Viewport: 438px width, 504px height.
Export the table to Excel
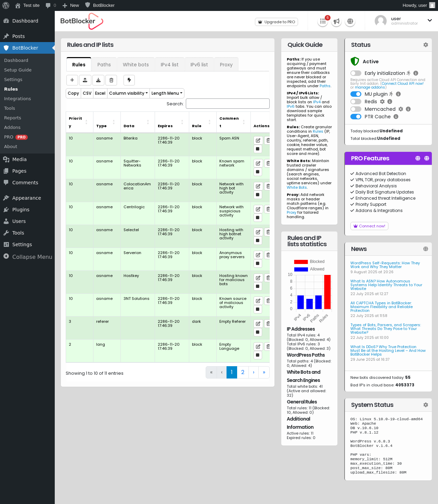click(100, 93)
